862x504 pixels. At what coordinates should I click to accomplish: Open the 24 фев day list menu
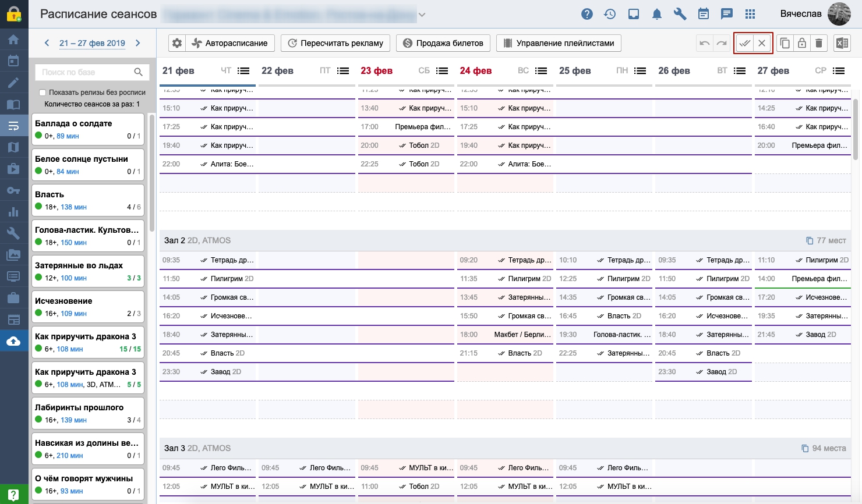pyautogui.click(x=541, y=71)
